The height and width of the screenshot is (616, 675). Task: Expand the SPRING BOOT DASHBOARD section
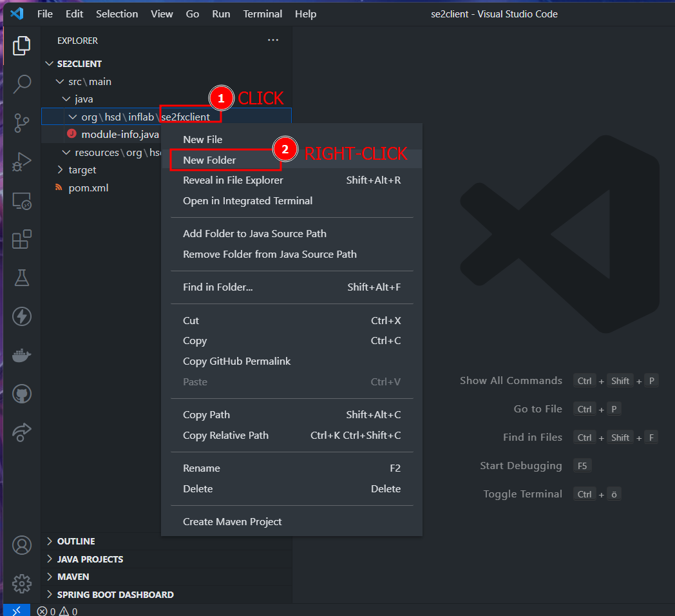49,595
